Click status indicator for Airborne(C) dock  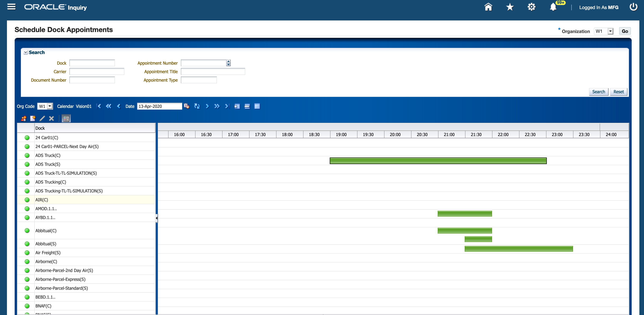(x=27, y=262)
